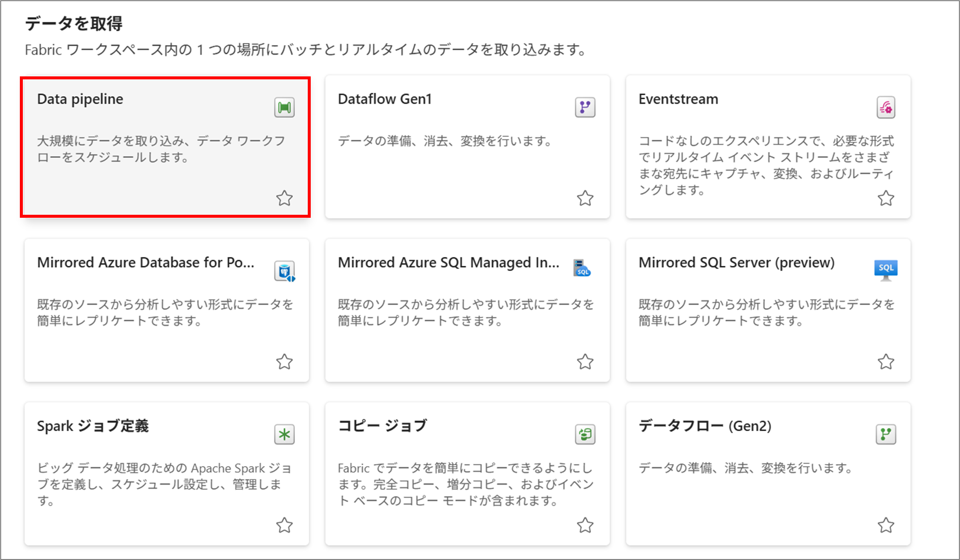The width and height of the screenshot is (960, 560).
Task: Click the Eventstream description コードなしのエクスペリエンスで
Action: pos(766,165)
